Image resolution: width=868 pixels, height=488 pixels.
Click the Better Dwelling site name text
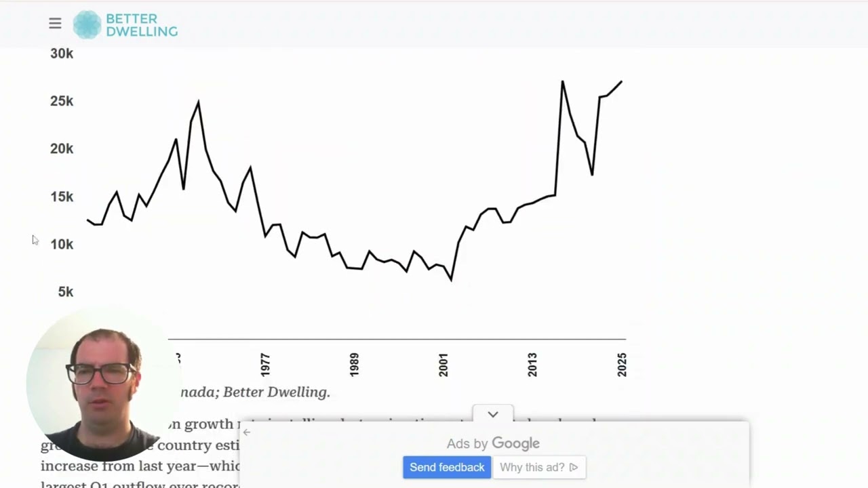pos(141,24)
